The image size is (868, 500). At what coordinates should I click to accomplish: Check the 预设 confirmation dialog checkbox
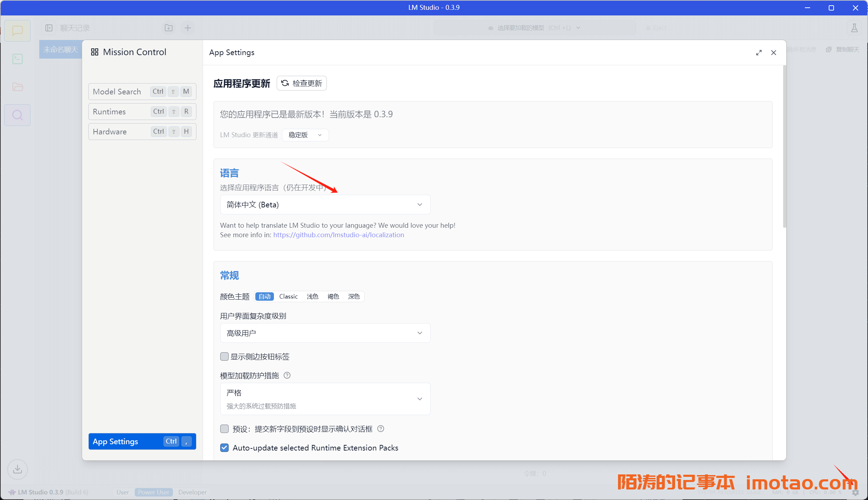[x=224, y=429]
